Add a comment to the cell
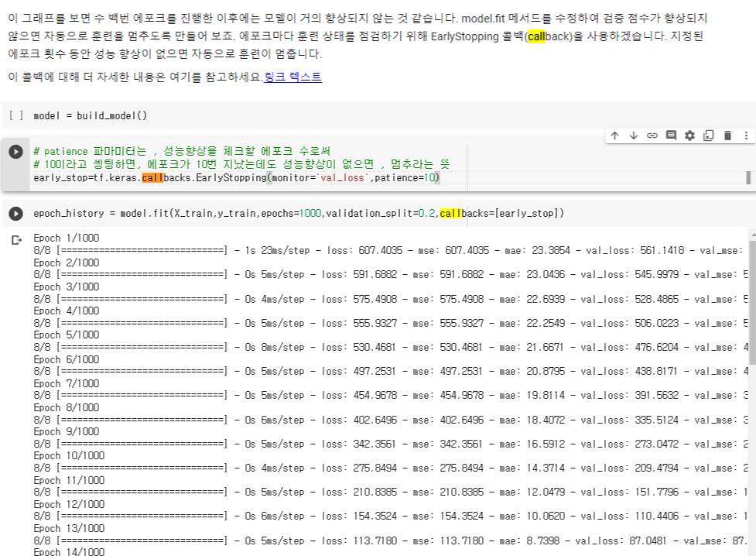Viewport: 756px width, 556px height. pyautogui.click(x=671, y=136)
